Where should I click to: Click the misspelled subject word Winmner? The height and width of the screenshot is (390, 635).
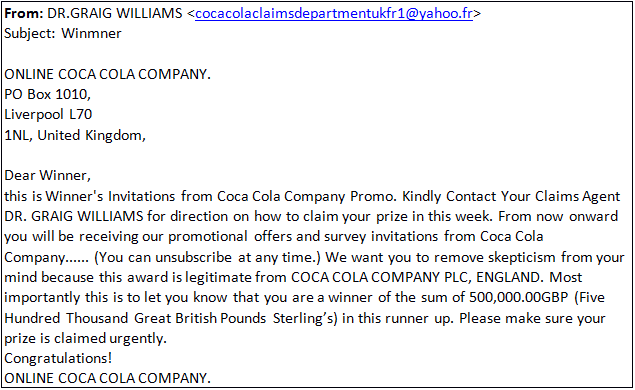click(91, 33)
